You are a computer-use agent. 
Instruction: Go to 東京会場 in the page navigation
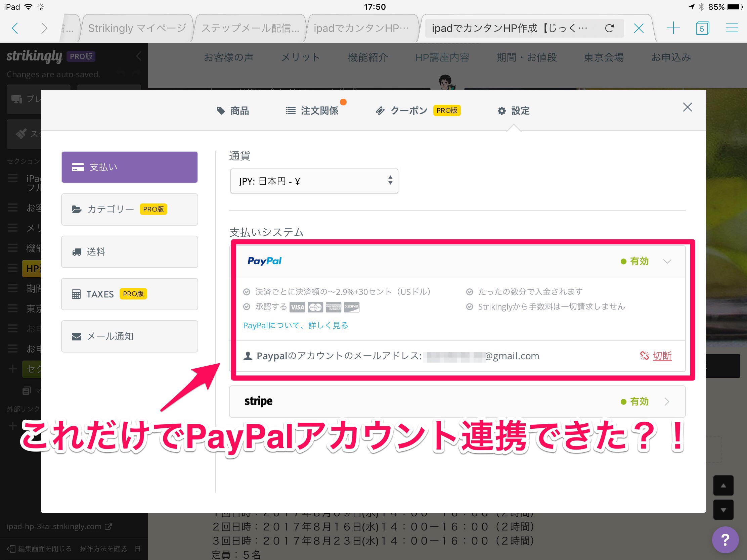(x=604, y=57)
